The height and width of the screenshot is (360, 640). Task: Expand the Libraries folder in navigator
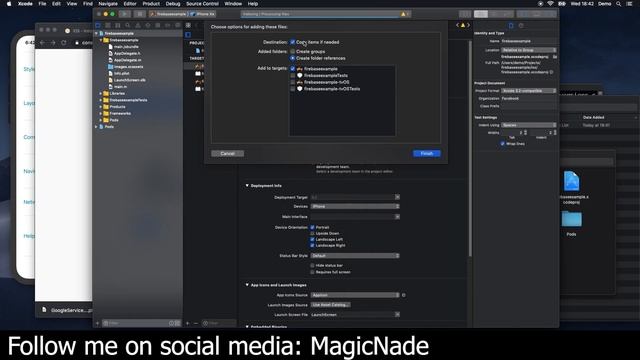pyautogui.click(x=101, y=93)
